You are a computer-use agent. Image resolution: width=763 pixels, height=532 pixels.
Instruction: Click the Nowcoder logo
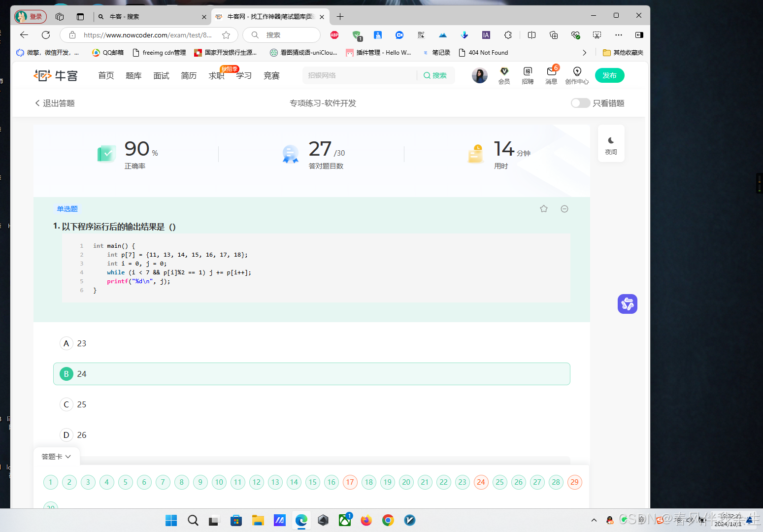point(56,75)
